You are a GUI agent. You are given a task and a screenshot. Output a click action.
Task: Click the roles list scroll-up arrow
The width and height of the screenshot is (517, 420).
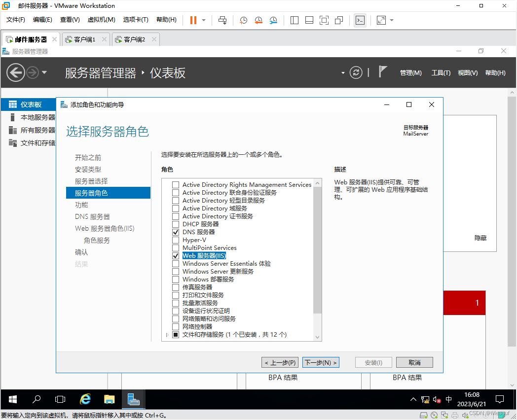(317, 183)
